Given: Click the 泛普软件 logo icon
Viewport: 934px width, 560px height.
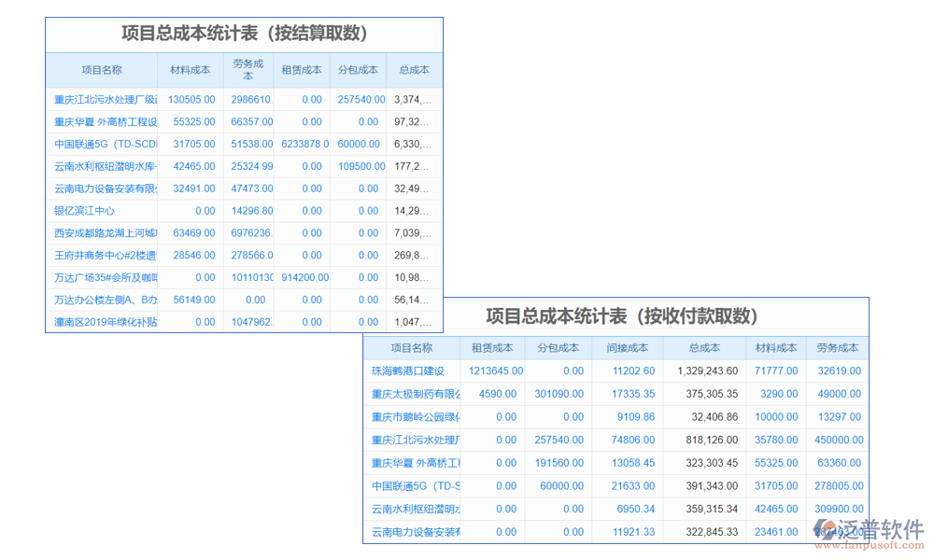Looking at the screenshot, I should tap(826, 529).
